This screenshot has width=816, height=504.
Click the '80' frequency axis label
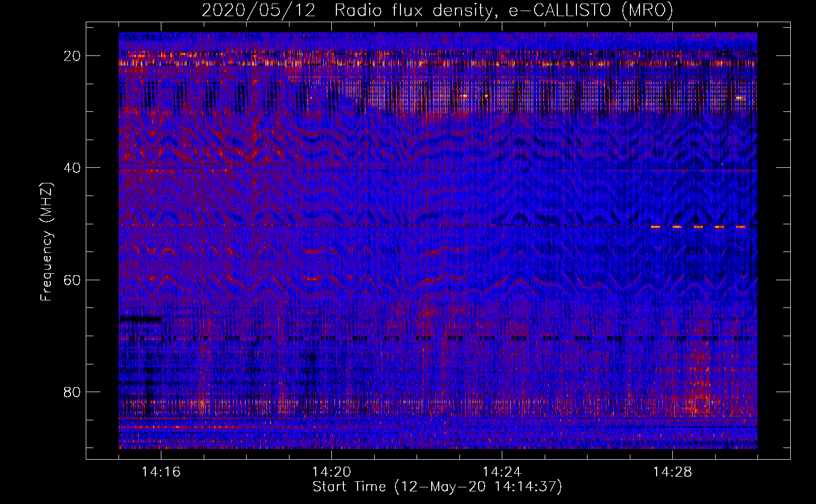point(72,392)
